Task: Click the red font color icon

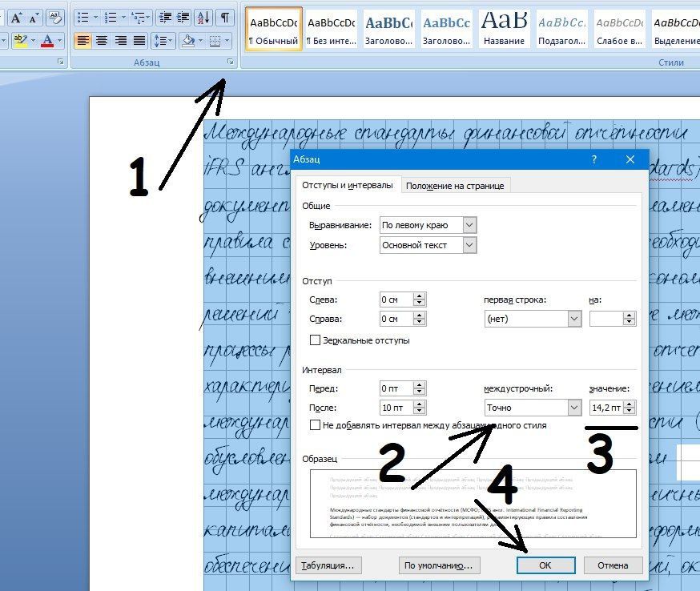Action: tap(47, 41)
